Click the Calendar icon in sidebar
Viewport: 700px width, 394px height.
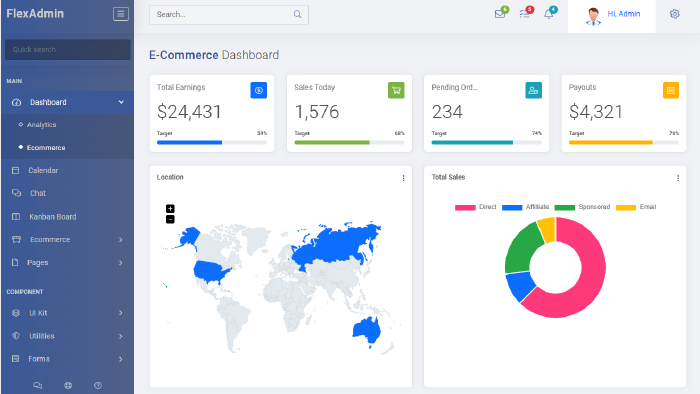point(16,170)
